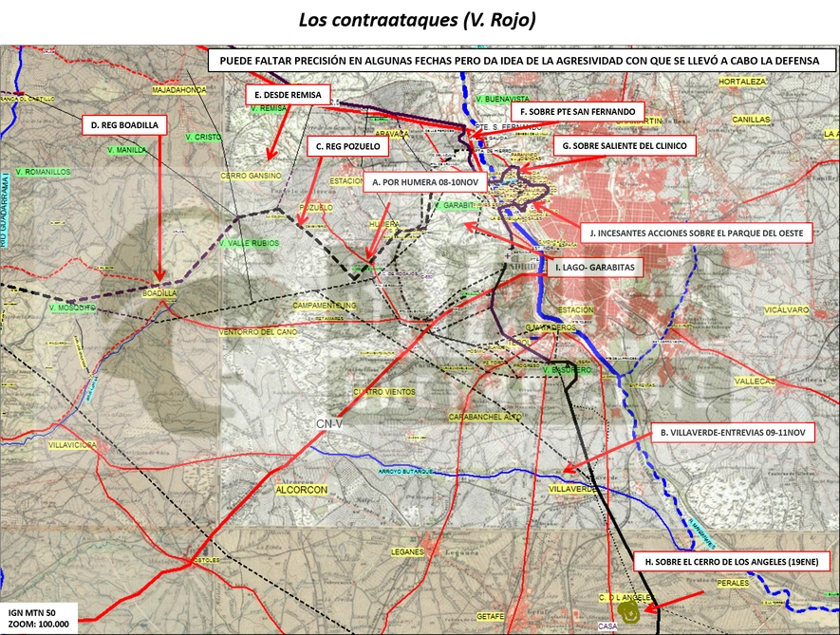Screen dimensions: 840x635
Task: Select the 'C. REG POZUELO' label
Action: [347, 146]
